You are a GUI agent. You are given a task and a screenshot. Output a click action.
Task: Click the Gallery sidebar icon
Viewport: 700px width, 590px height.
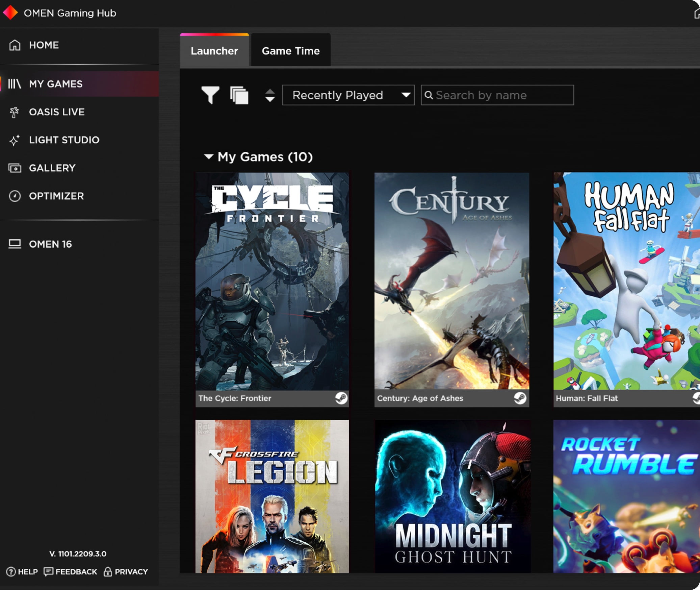tap(15, 168)
